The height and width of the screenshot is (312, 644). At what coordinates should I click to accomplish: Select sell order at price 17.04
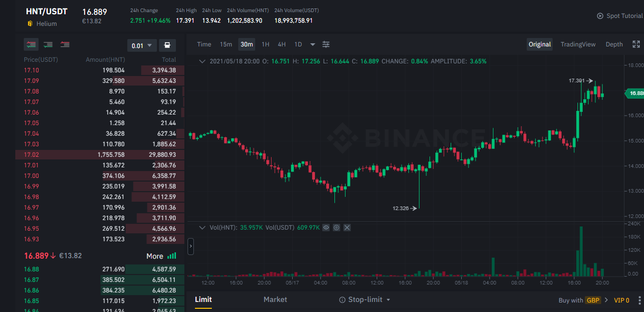coord(100,134)
